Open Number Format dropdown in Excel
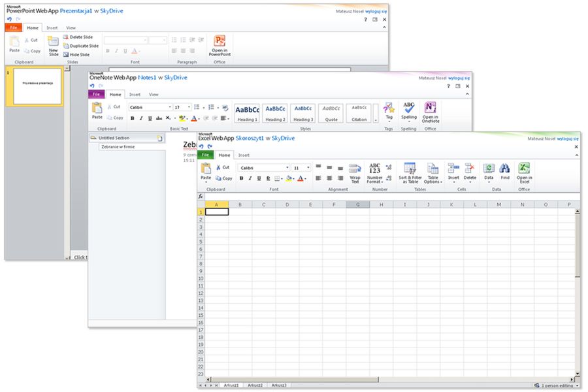The height and width of the screenshot is (392, 588). (374, 173)
